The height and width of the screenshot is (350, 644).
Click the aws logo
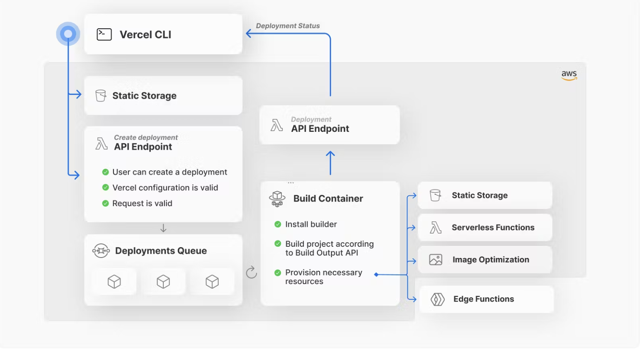569,75
